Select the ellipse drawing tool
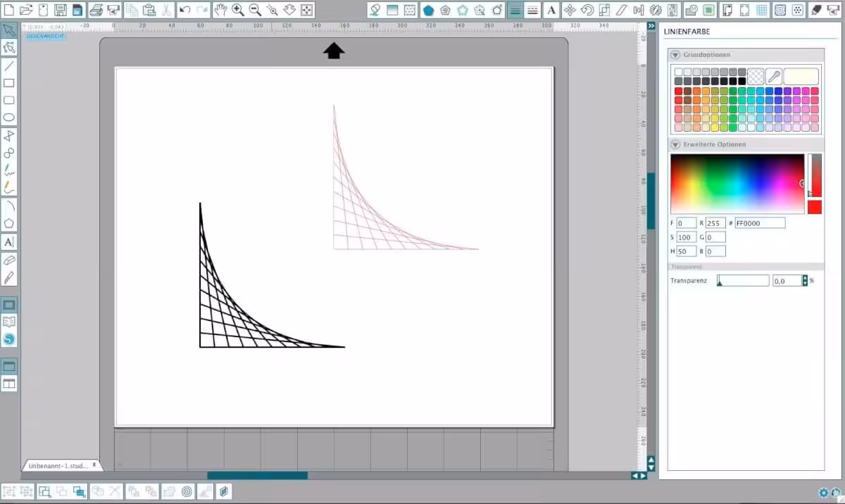This screenshot has width=845, height=504. (x=9, y=118)
